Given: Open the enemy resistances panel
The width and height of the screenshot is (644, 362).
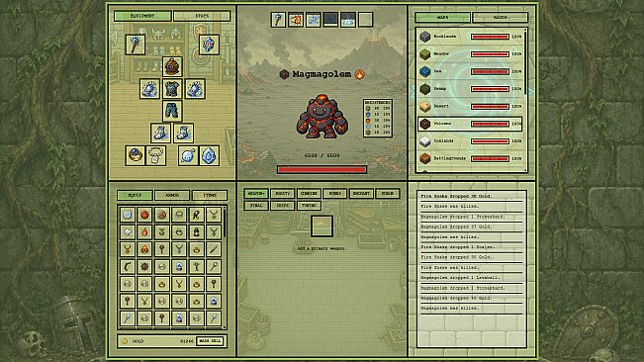Looking at the screenshot, I should [378, 118].
